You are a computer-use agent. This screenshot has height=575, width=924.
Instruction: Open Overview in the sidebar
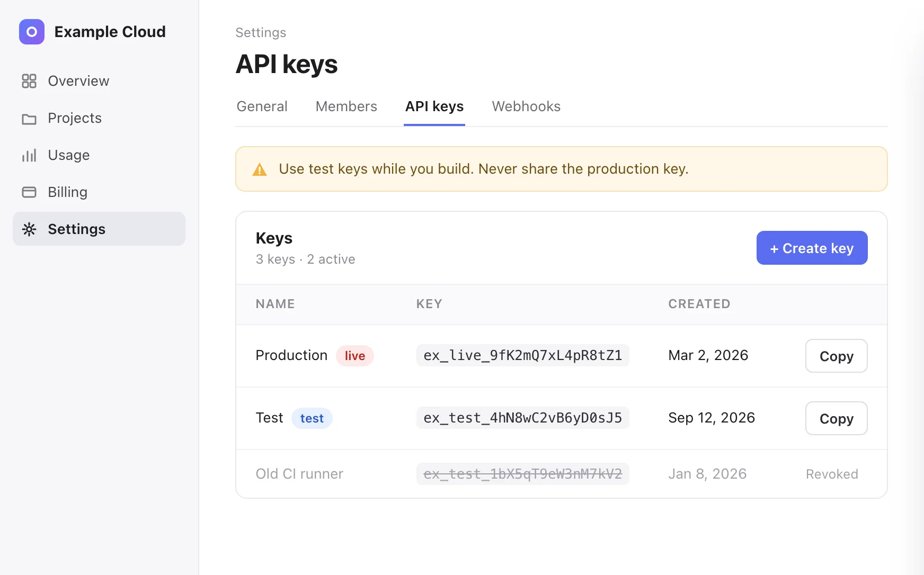[99, 81]
